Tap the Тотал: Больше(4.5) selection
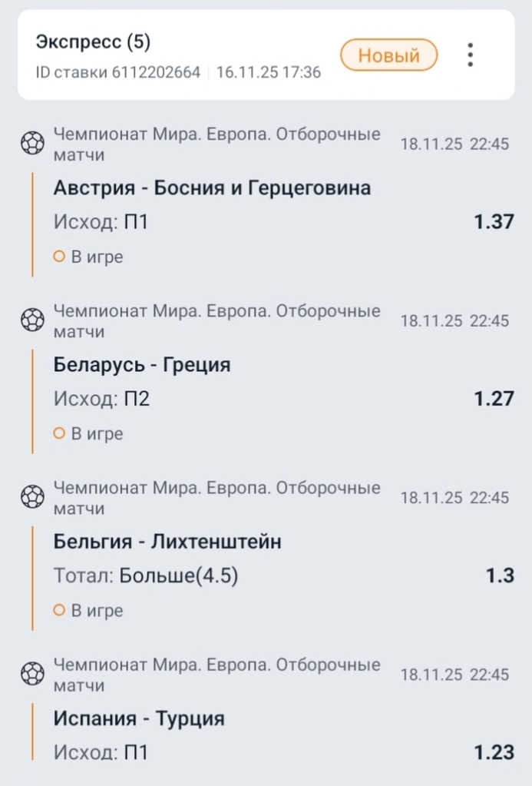The image size is (532, 786). click(x=146, y=575)
